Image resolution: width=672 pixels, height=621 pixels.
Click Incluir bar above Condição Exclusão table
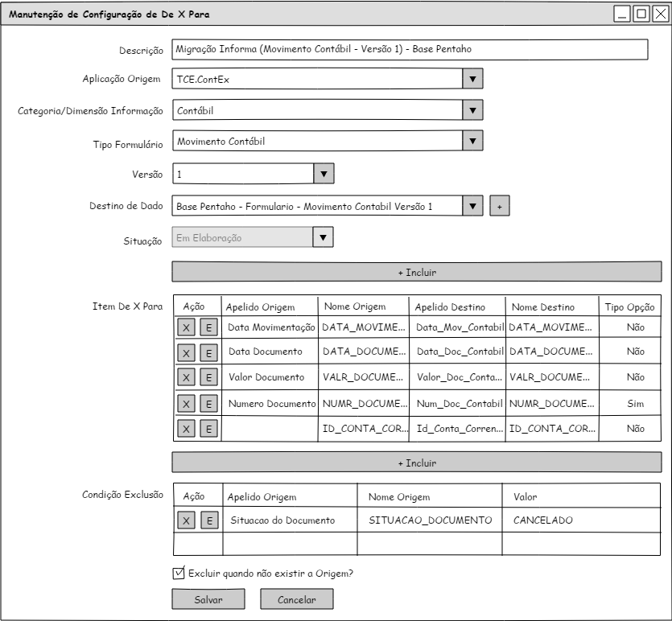[x=416, y=463]
